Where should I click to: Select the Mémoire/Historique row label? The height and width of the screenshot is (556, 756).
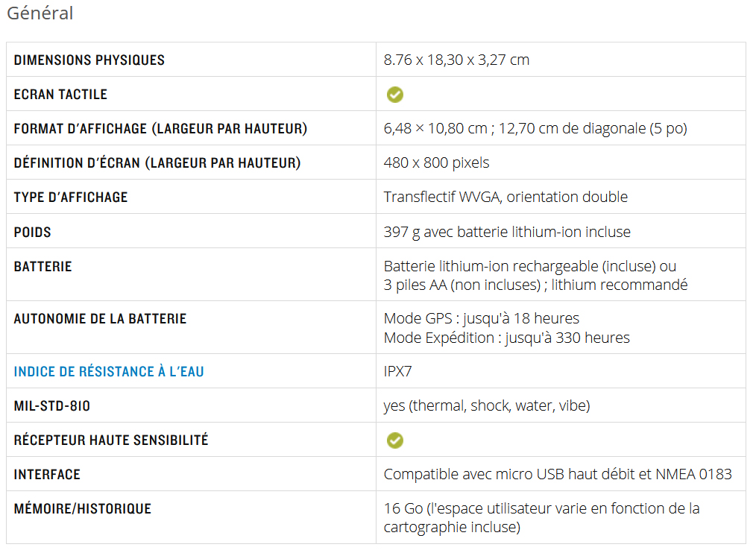coord(83,509)
